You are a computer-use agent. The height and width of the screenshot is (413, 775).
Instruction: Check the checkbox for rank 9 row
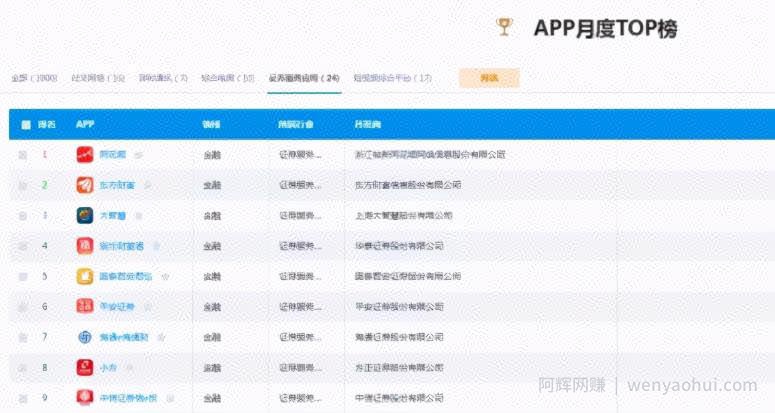coord(23,398)
